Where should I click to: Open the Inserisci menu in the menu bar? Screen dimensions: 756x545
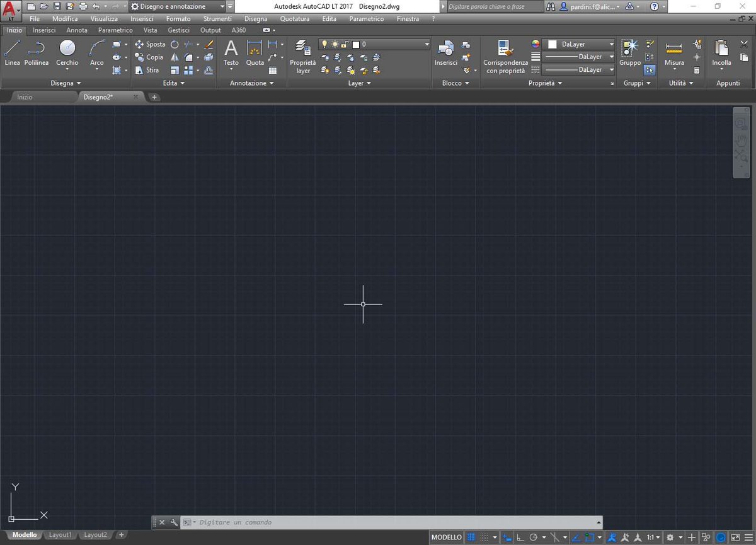[x=142, y=18]
